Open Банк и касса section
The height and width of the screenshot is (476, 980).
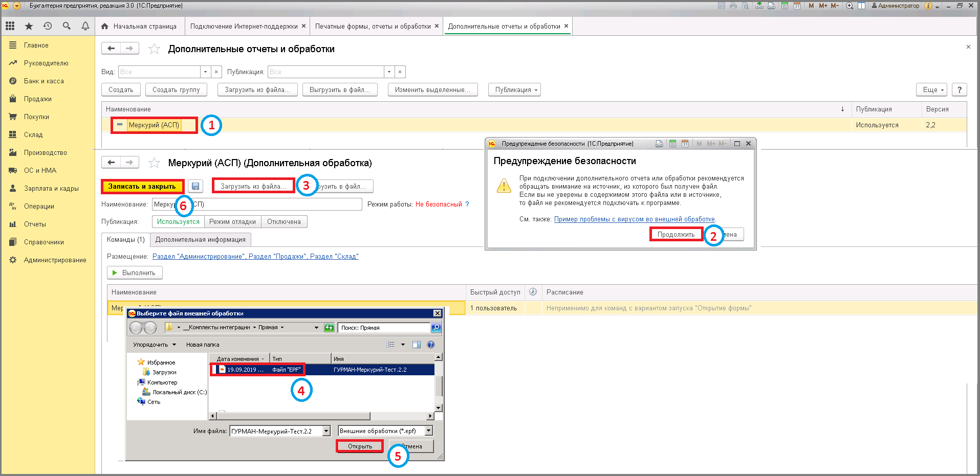coord(44,81)
